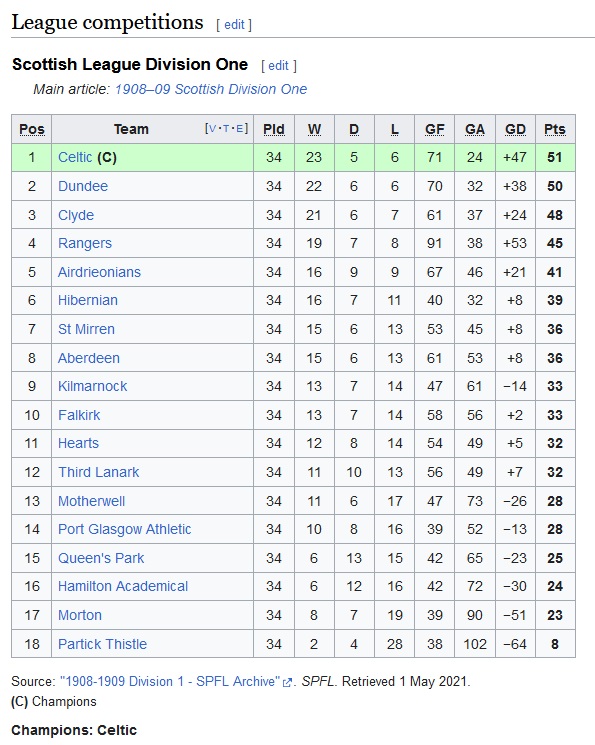
Task: Open the 1908-1909 Division 1 SPFL Archive source
Action: click(170, 682)
